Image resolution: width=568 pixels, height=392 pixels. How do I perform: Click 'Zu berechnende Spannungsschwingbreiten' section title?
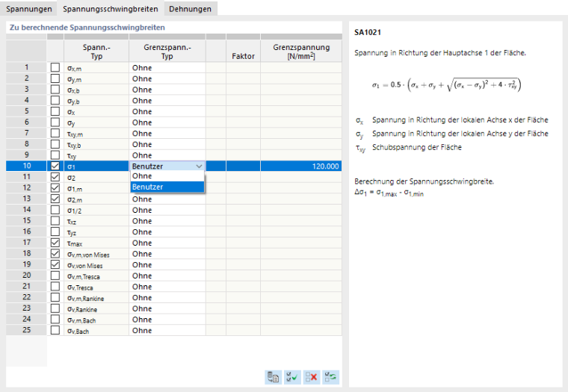pyautogui.click(x=87, y=28)
